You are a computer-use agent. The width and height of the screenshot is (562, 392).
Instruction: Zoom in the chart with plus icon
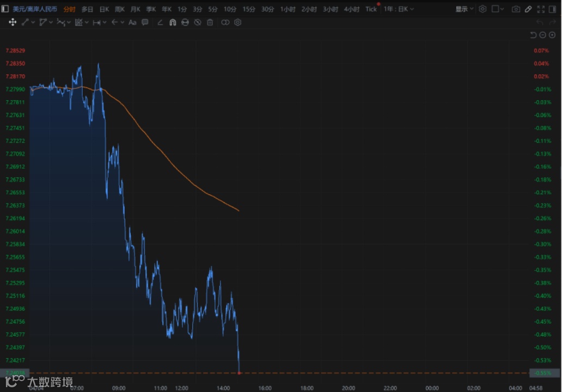point(552,35)
